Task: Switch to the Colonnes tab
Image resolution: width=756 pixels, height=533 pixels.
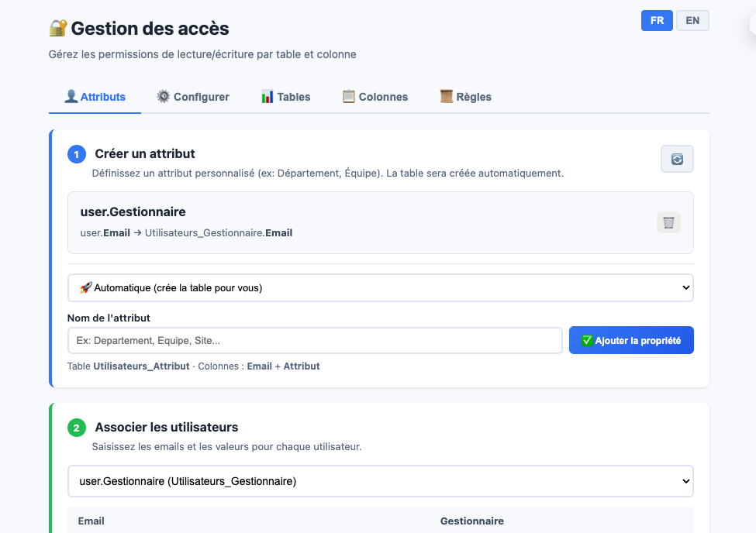Action: coord(375,96)
